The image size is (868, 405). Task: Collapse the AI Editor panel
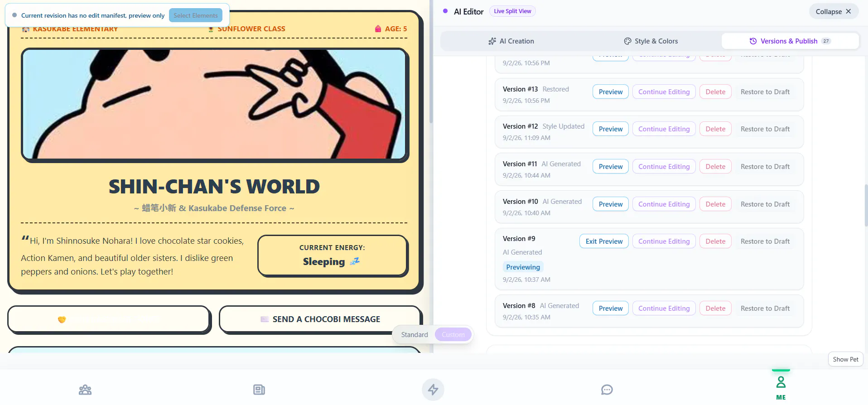[834, 11]
